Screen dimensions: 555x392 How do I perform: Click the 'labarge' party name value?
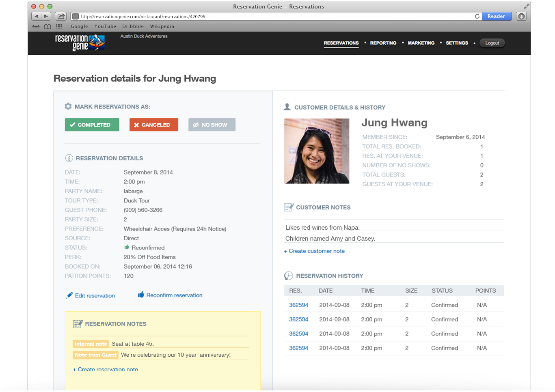(x=133, y=192)
